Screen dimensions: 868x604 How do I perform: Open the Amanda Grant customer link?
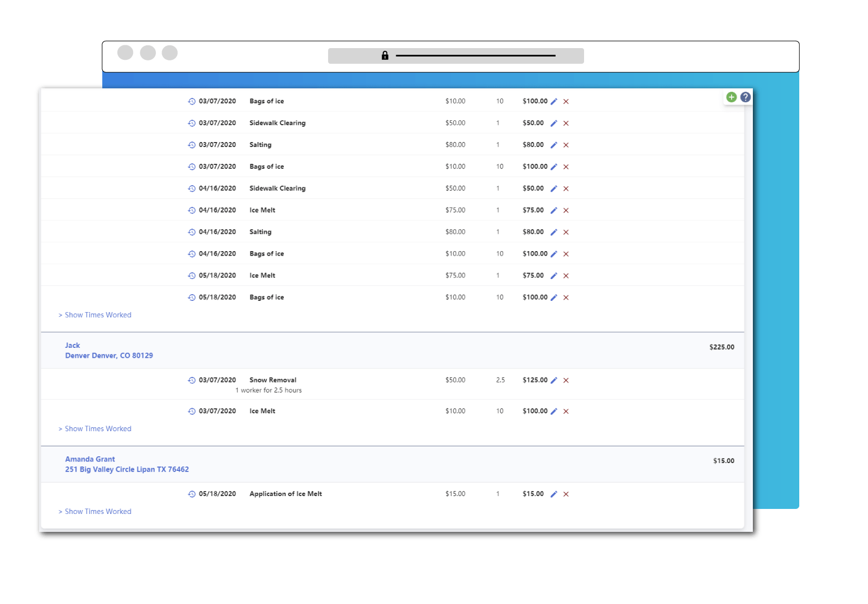[90, 459]
